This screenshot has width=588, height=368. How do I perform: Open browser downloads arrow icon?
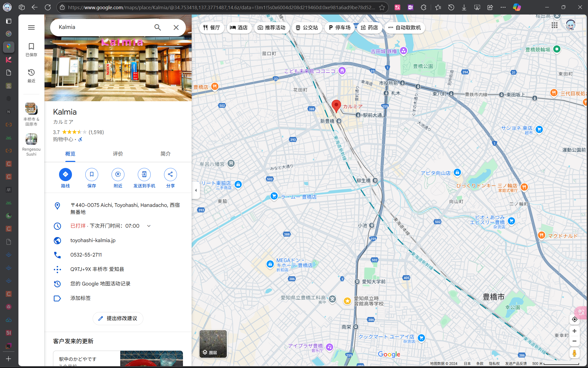click(464, 7)
